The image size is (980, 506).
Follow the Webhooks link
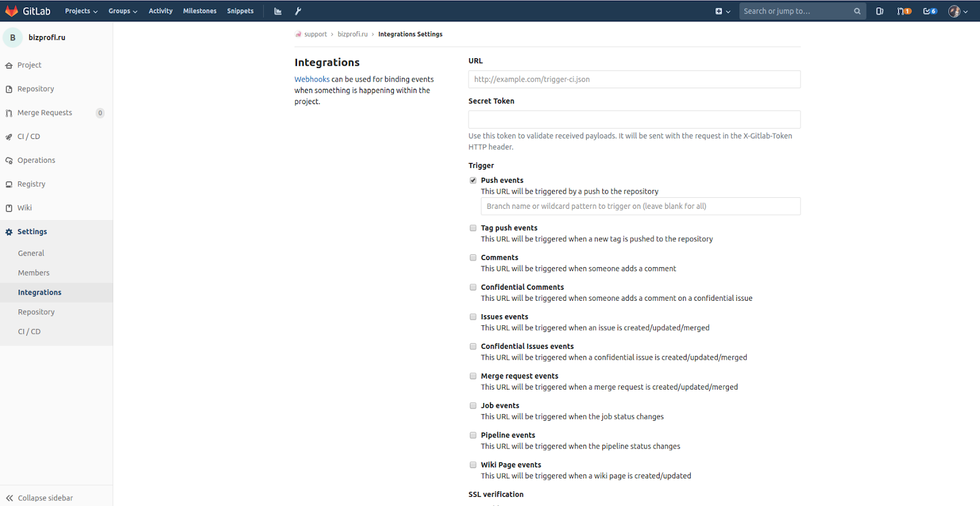tap(312, 79)
